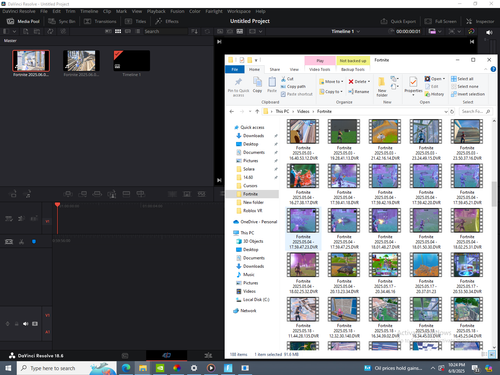
Task: Click the Sync Bin toolbar button
Action: pyautogui.click(x=62, y=21)
